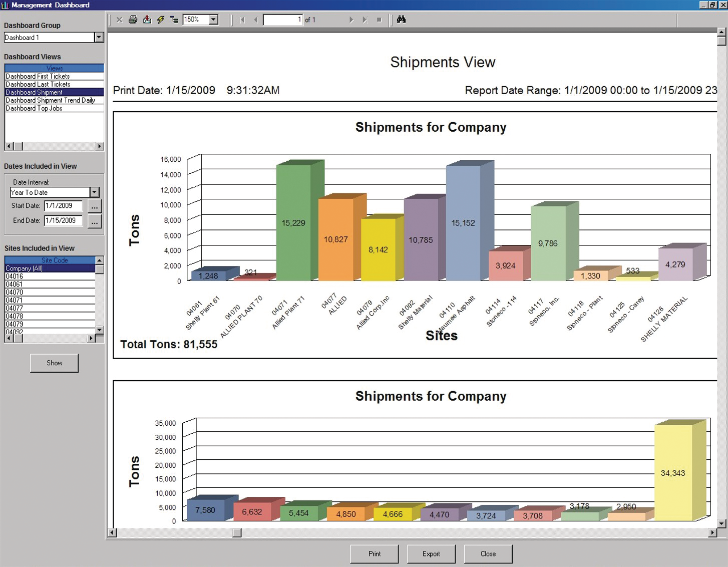Toggle the group tree icon
Screen dimensions: 728x567
(x=174, y=20)
